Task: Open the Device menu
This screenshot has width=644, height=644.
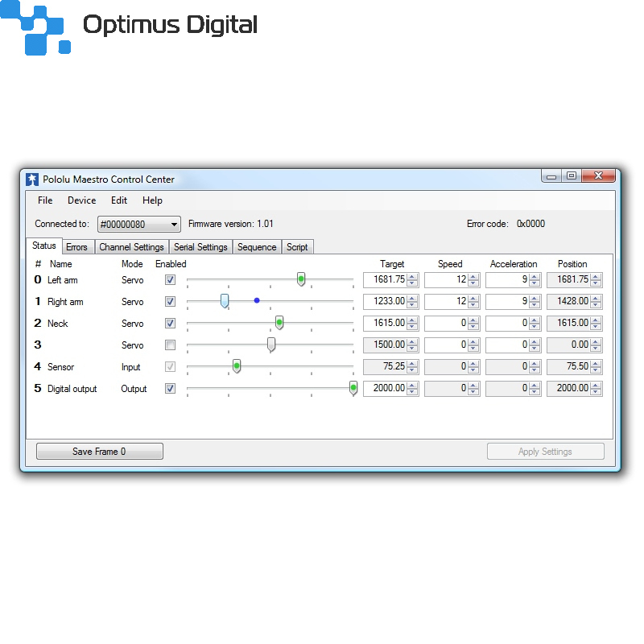Action: tap(82, 200)
